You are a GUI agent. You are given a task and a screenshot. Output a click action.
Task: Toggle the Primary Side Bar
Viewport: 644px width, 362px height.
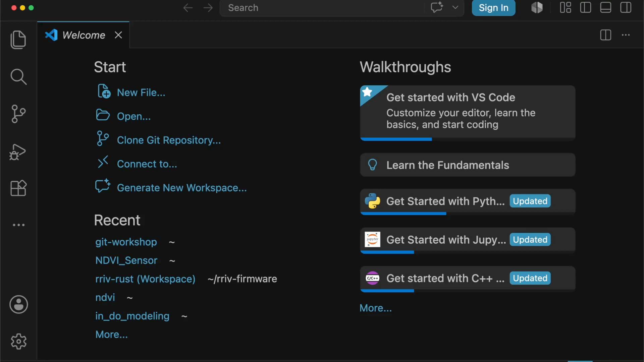click(x=586, y=7)
